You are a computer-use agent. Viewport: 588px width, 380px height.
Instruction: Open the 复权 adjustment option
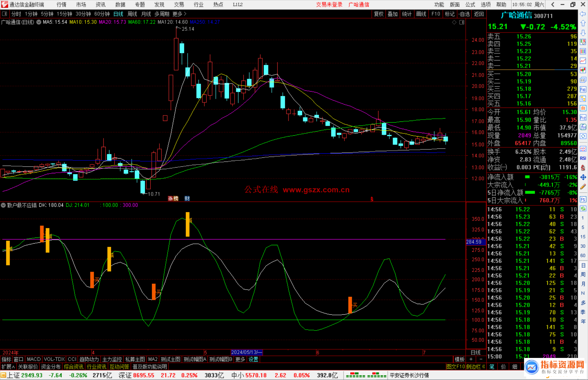(x=379, y=14)
